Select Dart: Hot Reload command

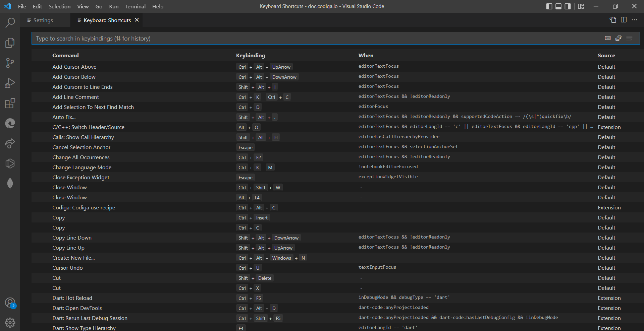(72, 298)
